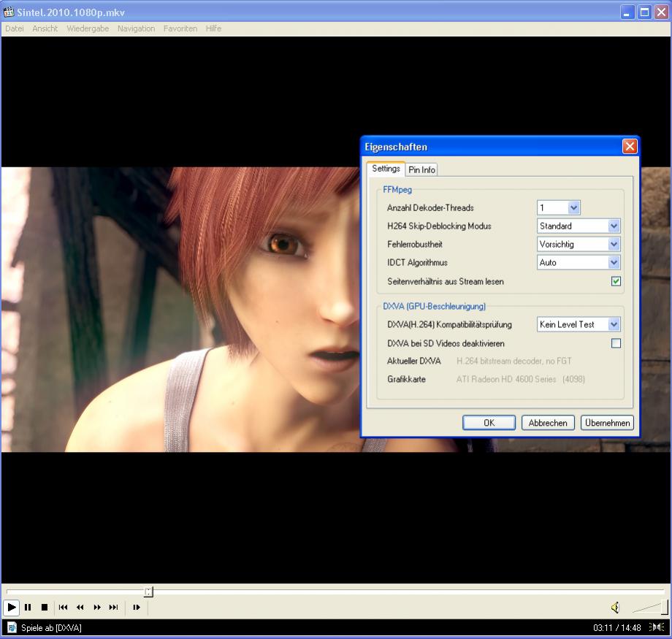Skip to next chapter button
The height and width of the screenshot is (639, 672).
pyautogui.click(x=113, y=608)
